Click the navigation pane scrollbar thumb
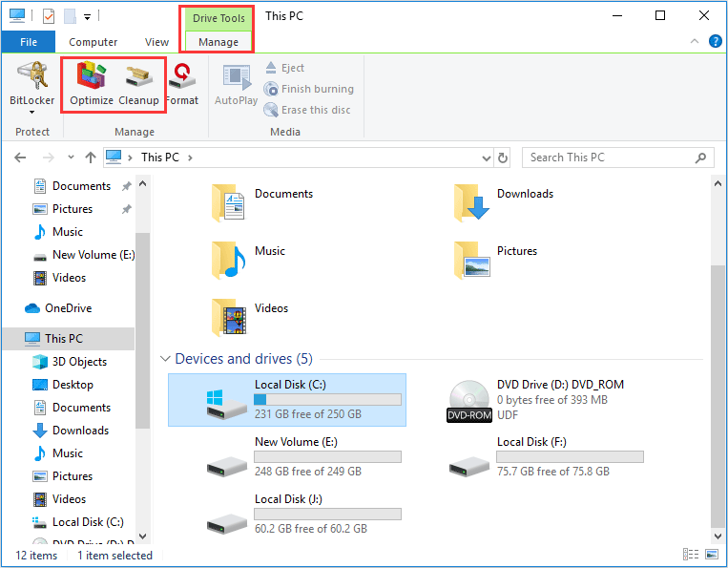The width and height of the screenshot is (728, 568). tap(142, 329)
